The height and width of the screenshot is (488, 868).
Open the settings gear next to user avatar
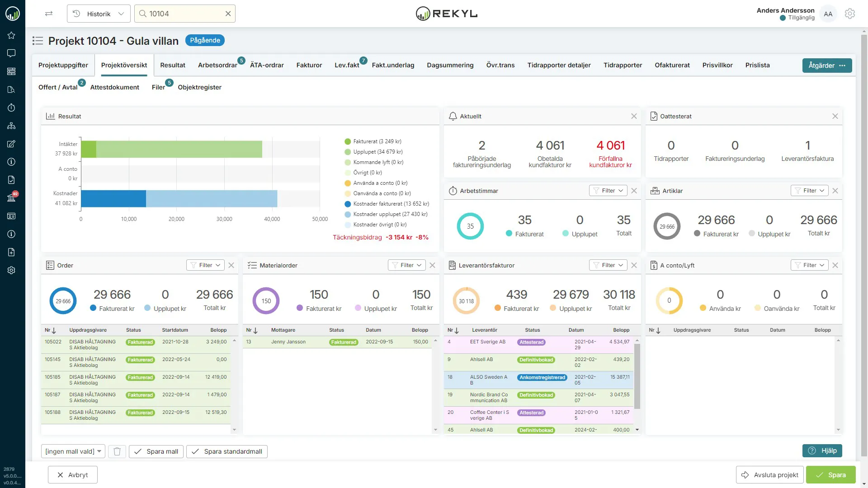[849, 14]
